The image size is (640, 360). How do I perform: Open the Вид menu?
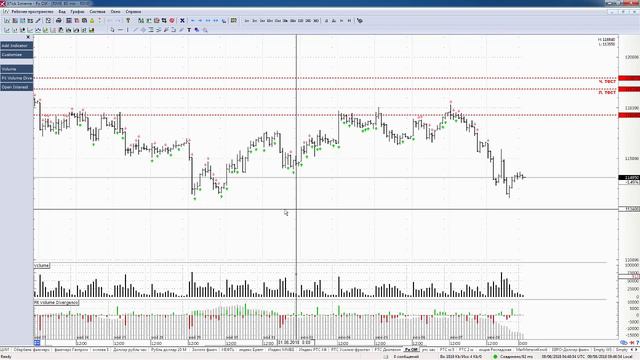pyautogui.click(x=62, y=12)
